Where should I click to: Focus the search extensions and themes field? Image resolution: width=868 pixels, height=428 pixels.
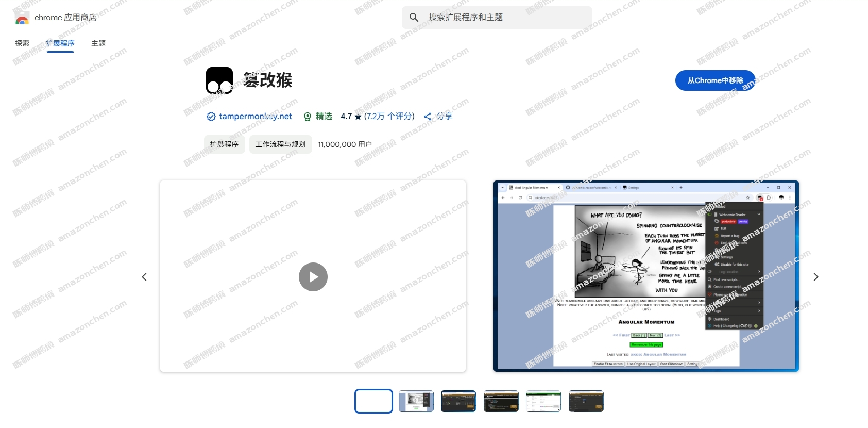point(497,18)
